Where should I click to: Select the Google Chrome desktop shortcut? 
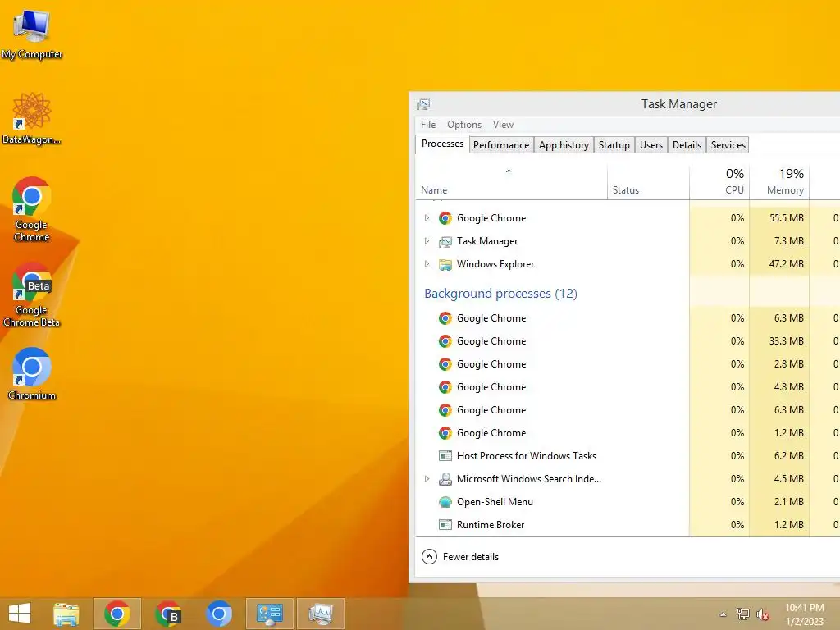(x=32, y=209)
